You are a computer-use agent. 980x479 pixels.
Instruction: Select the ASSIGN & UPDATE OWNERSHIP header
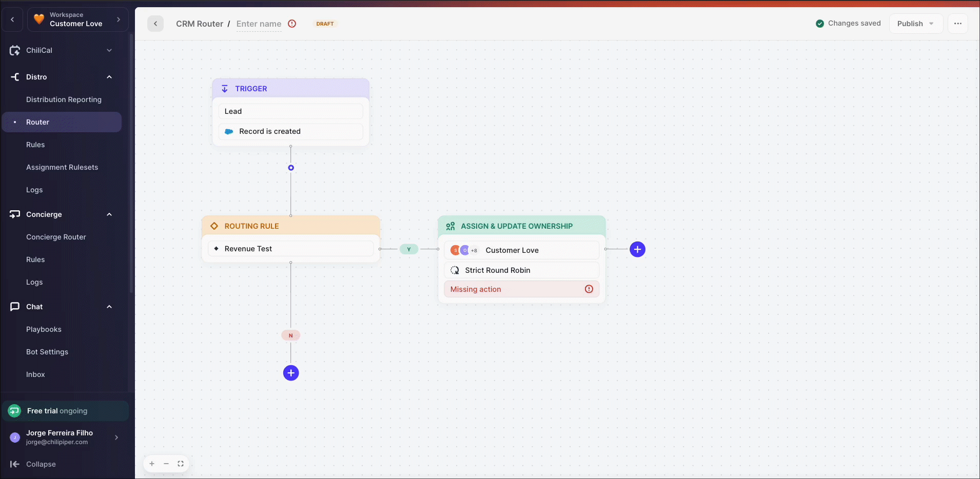[522, 226]
